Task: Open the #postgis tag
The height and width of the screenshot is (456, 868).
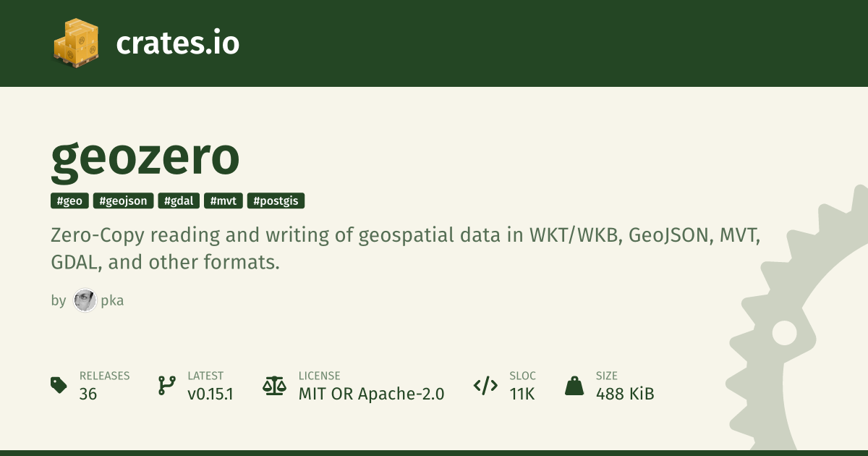Action: pos(276,201)
